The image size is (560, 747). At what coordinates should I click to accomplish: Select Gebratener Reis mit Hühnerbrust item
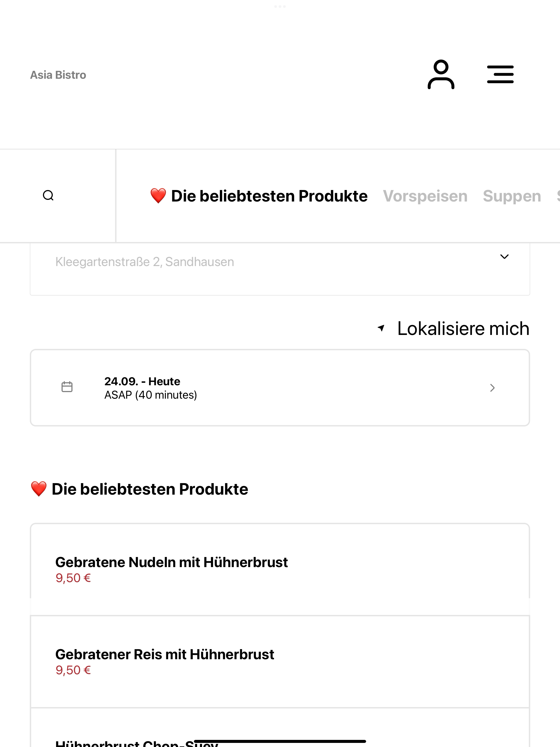coord(280,662)
